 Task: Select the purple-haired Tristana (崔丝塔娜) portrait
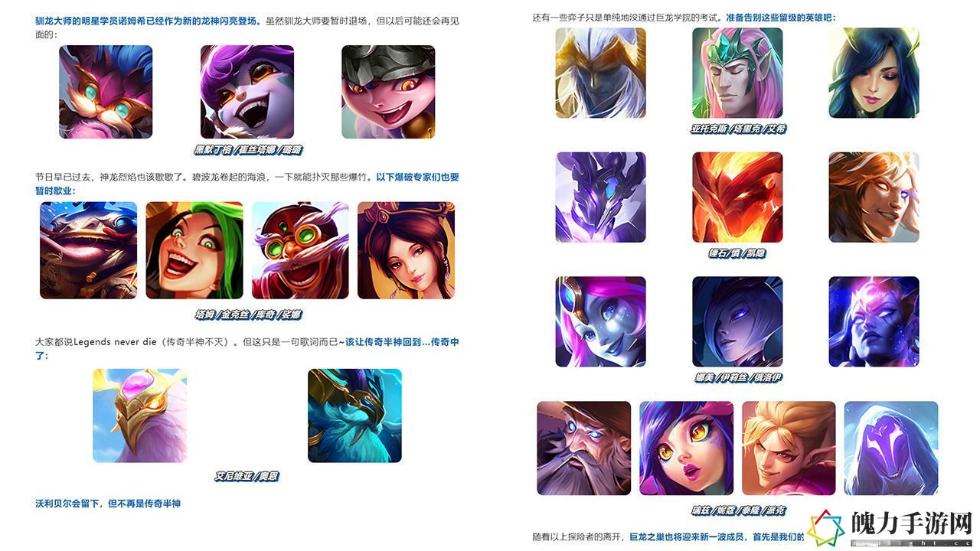[x=247, y=92]
